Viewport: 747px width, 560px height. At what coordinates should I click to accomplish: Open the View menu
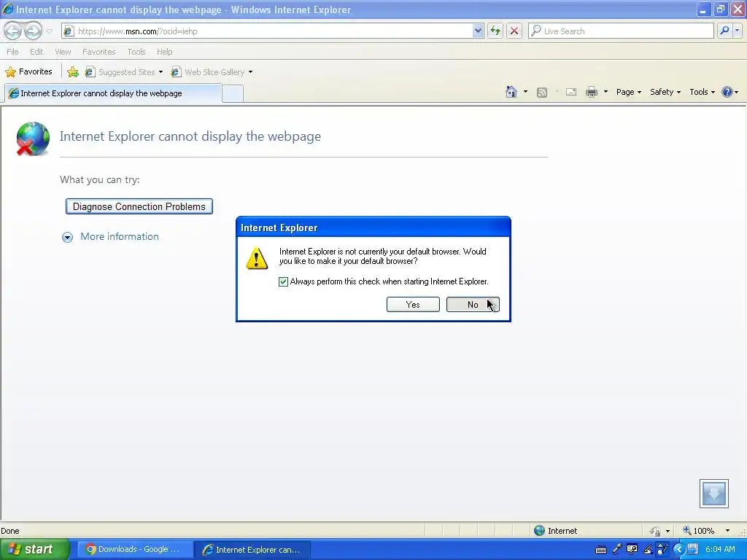(x=63, y=52)
